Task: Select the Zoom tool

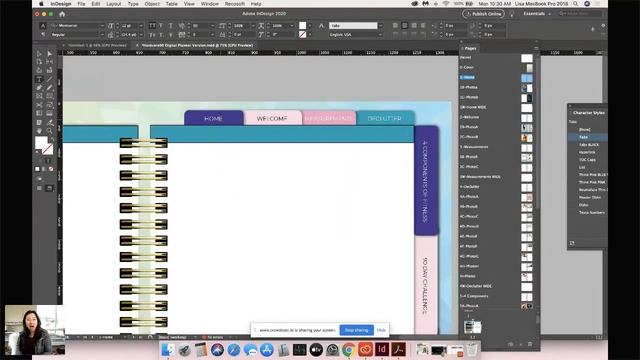Action: pos(49,131)
